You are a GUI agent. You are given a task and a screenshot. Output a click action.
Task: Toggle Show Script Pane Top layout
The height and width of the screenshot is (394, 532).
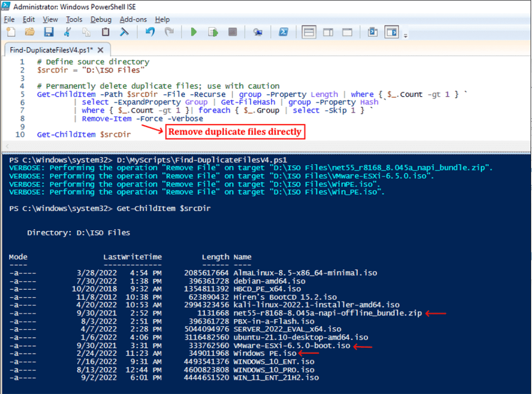[308, 32]
